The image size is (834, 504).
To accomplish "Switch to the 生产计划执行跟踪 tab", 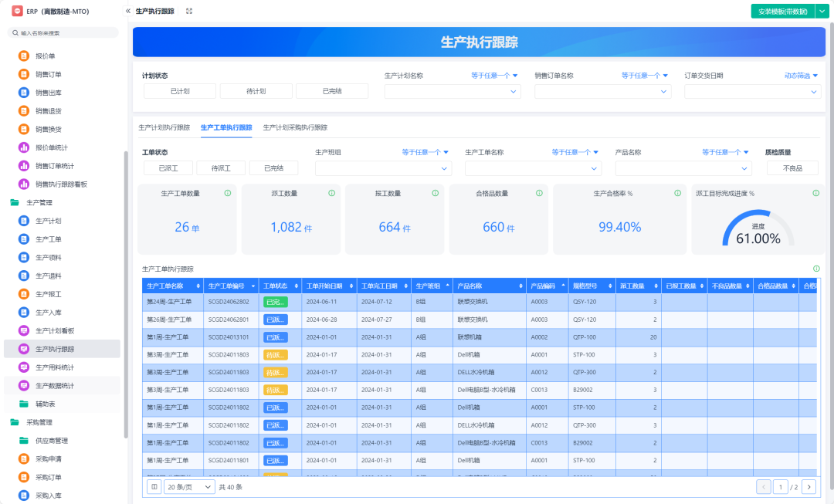I will click(x=164, y=127).
